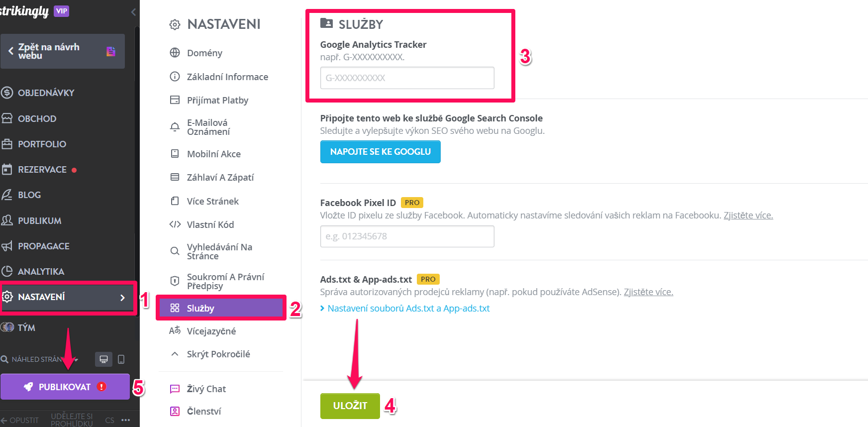The height and width of the screenshot is (427, 868).
Task: Expand the NASTAVENÍ sidebar section arrow
Action: tap(122, 298)
